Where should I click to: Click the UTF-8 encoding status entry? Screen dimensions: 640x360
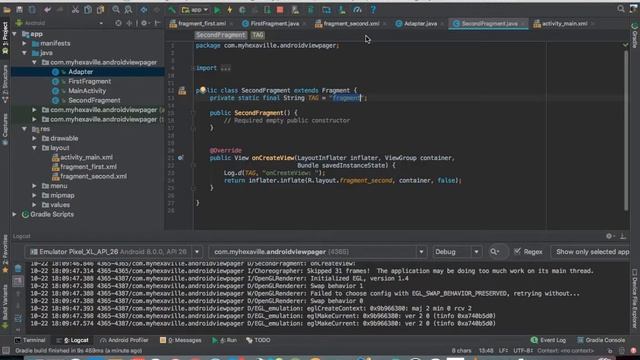[522, 351]
